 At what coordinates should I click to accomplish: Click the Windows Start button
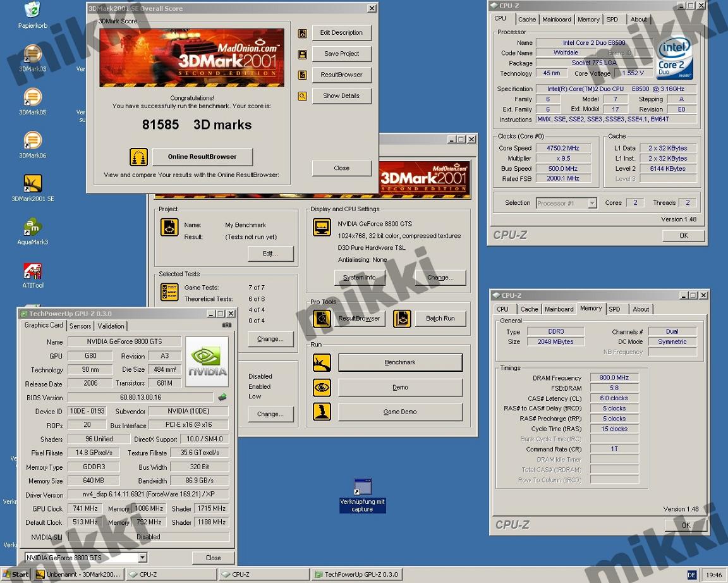click(x=16, y=575)
